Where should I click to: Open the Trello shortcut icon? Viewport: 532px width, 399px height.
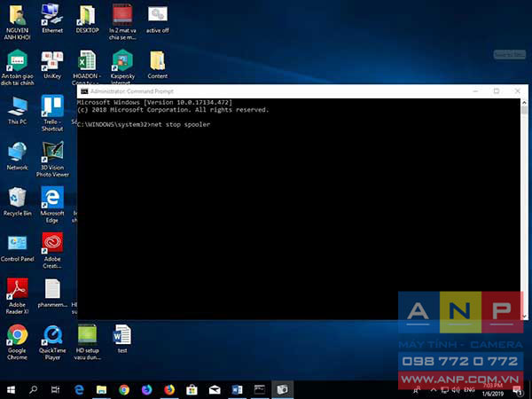coord(52,106)
